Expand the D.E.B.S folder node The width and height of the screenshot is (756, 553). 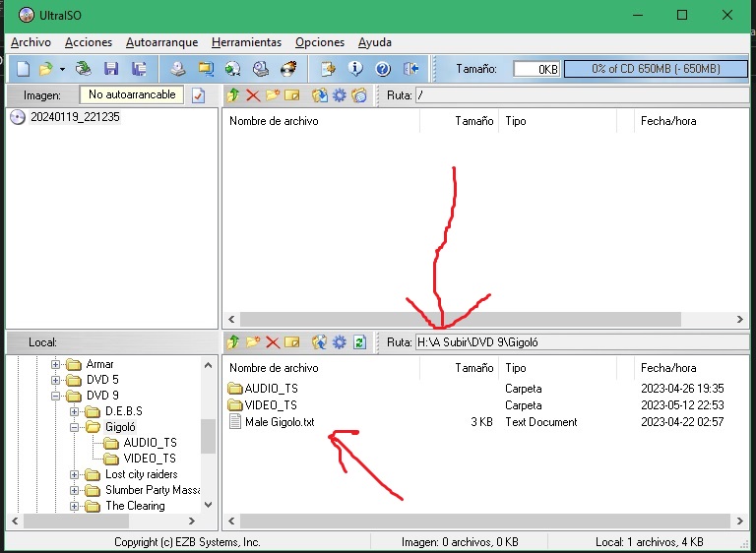(74, 411)
